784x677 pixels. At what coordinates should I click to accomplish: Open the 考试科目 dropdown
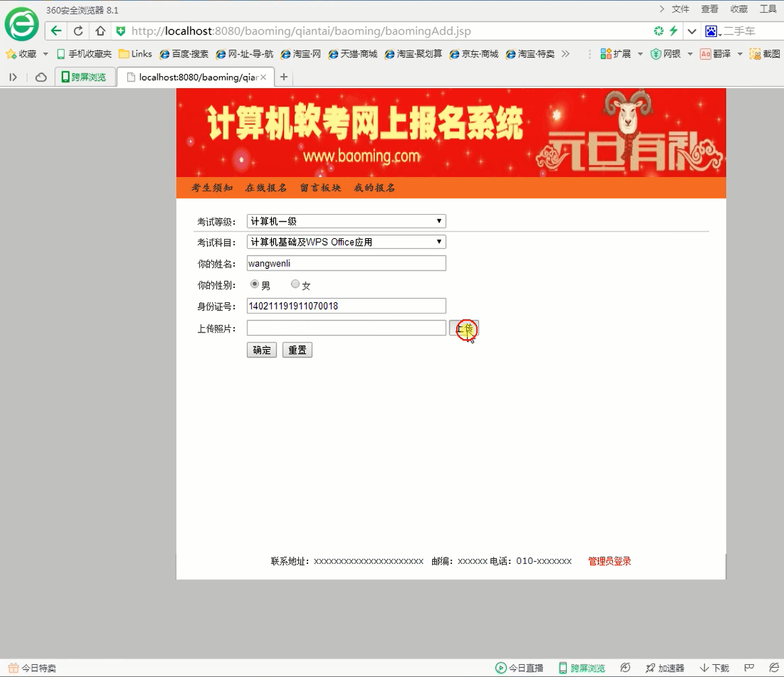click(346, 242)
